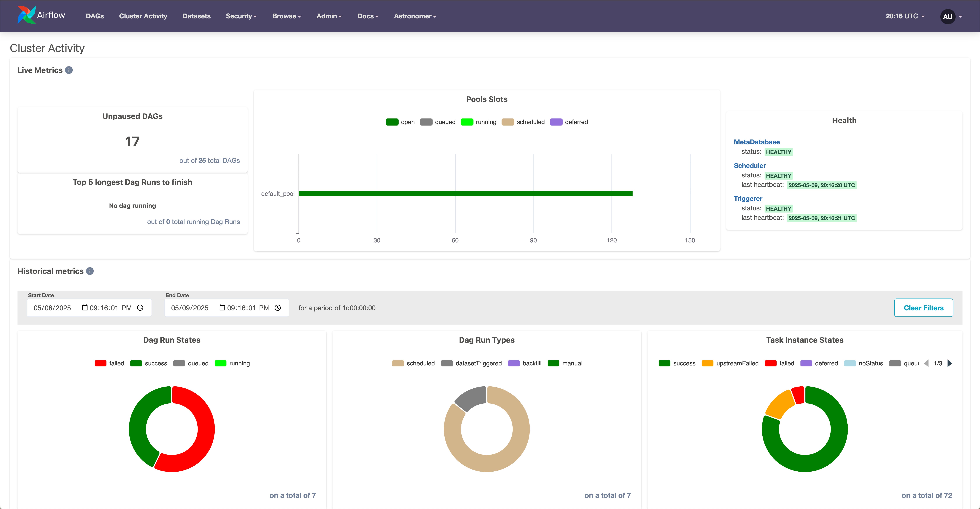The image size is (980, 509).
Task: Open the DAGs navigation item
Action: coord(95,16)
